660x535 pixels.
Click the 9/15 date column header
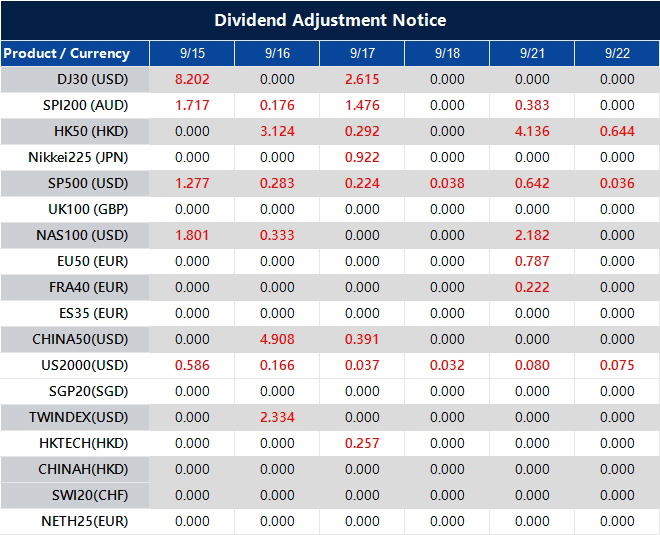192,53
